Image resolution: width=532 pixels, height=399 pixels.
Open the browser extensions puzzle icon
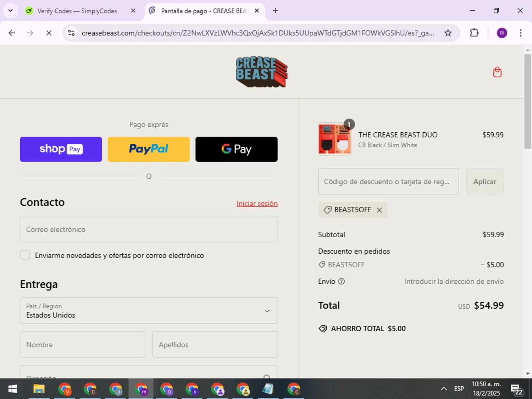click(x=474, y=33)
